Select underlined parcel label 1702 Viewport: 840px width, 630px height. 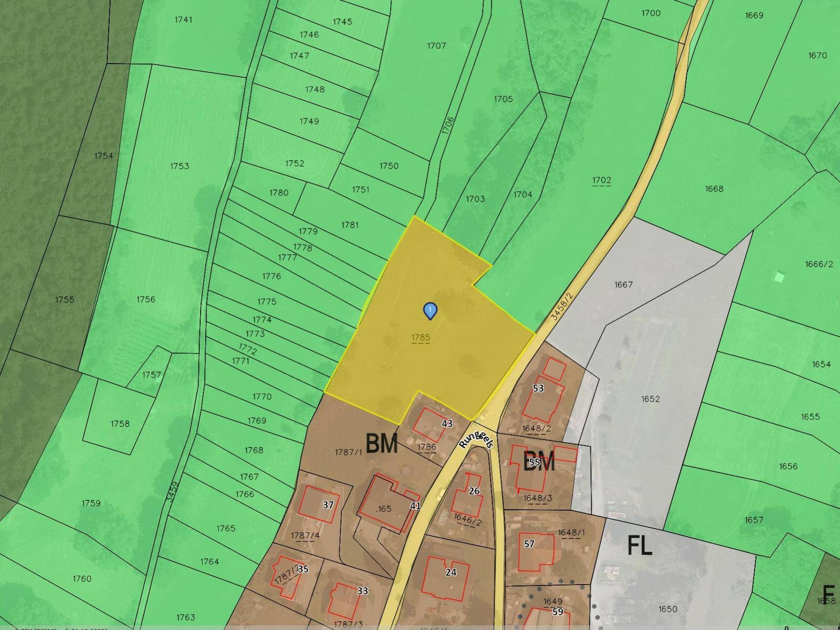(602, 180)
